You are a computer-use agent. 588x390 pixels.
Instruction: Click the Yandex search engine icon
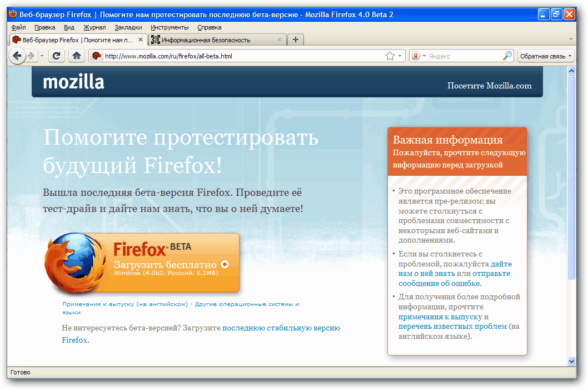pos(416,56)
